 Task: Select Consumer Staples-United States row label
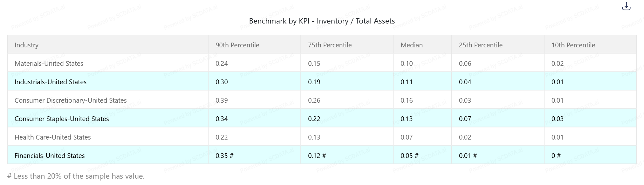tap(62, 119)
